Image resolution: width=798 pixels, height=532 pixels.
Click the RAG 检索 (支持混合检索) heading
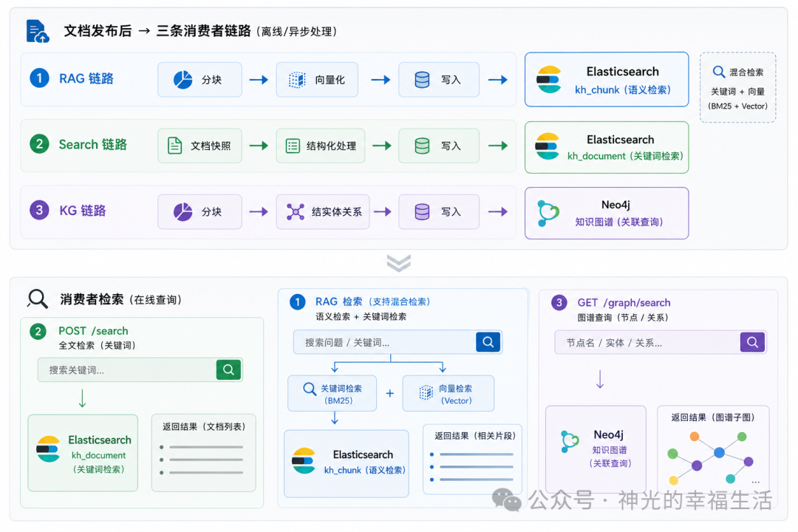click(x=373, y=302)
